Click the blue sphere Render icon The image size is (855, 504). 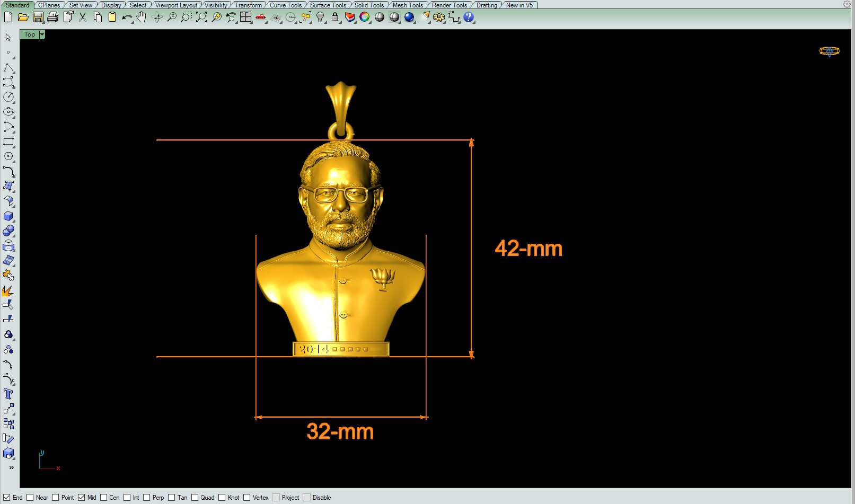coord(409,17)
